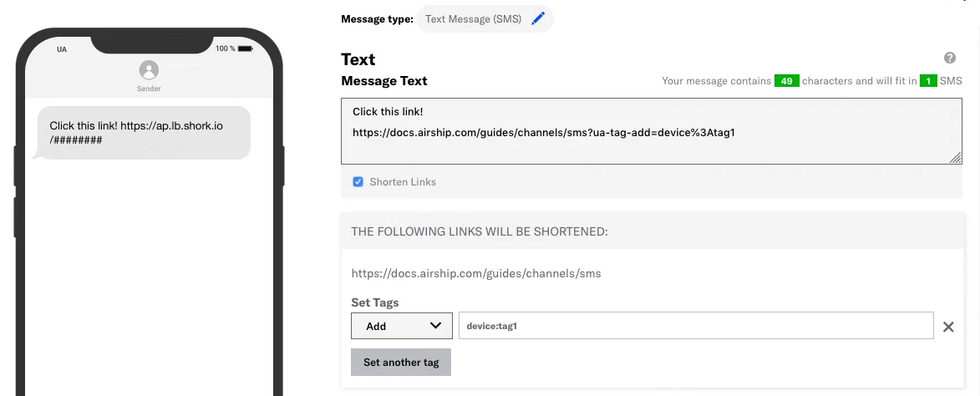
Task: Click the docs.airship.com link to be shortened
Action: (475, 273)
